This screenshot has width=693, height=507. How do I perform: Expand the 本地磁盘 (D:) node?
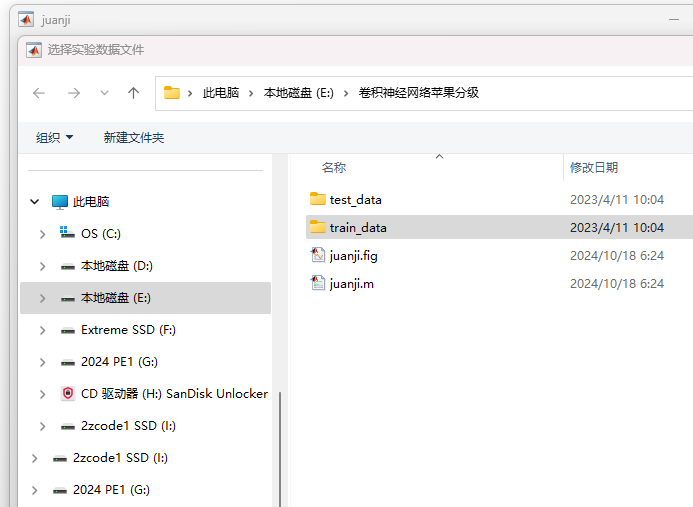click(42, 266)
